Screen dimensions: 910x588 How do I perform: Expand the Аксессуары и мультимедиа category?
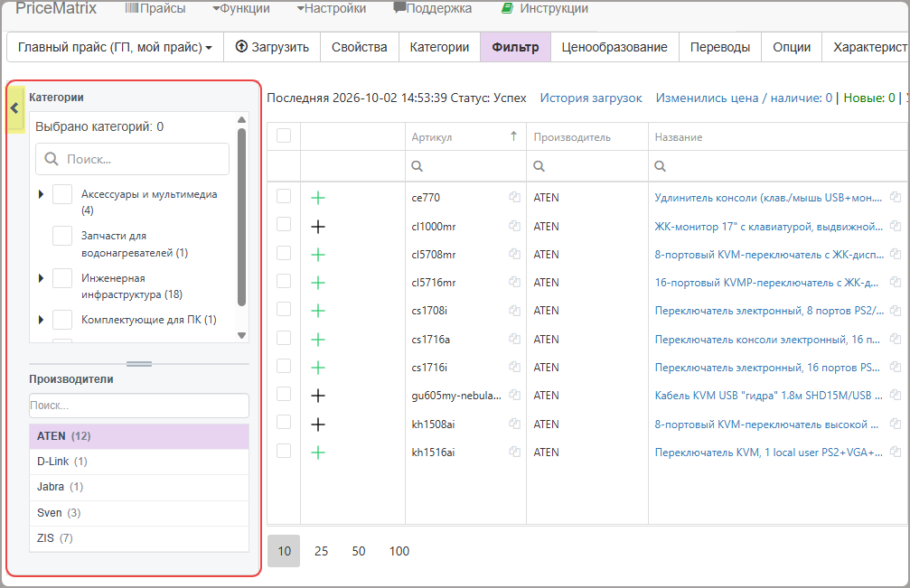pyautogui.click(x=41, y=194)
